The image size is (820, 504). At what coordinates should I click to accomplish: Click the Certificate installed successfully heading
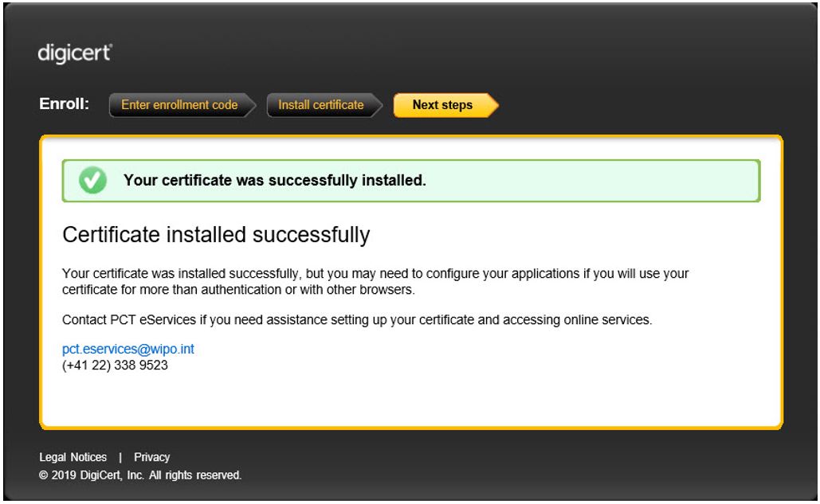pos(216,235)
